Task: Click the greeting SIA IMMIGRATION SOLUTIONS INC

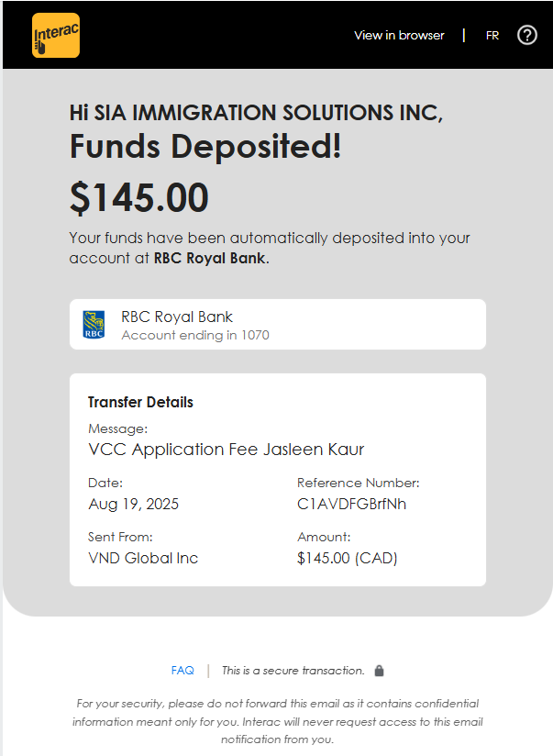Action: [x=256, y=113]
